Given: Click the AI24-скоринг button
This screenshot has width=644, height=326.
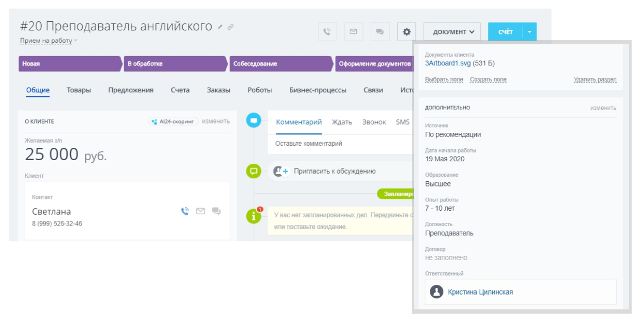Looking at the screenshot, I should pos(173,122).
